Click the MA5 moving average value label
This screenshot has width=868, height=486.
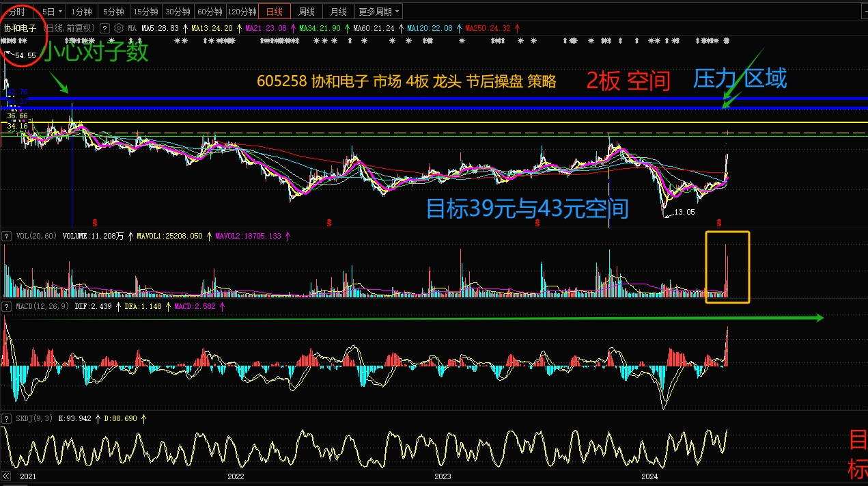[x=160, y=29]
